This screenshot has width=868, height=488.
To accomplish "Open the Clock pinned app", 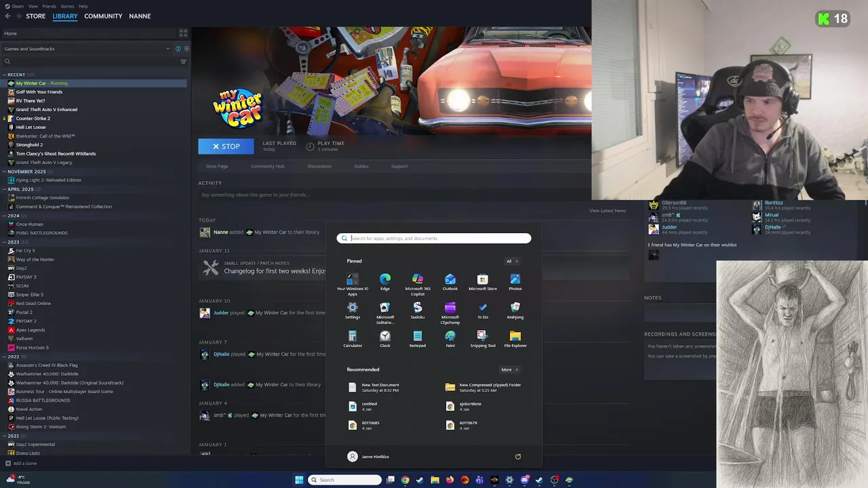I will [385, 340].
